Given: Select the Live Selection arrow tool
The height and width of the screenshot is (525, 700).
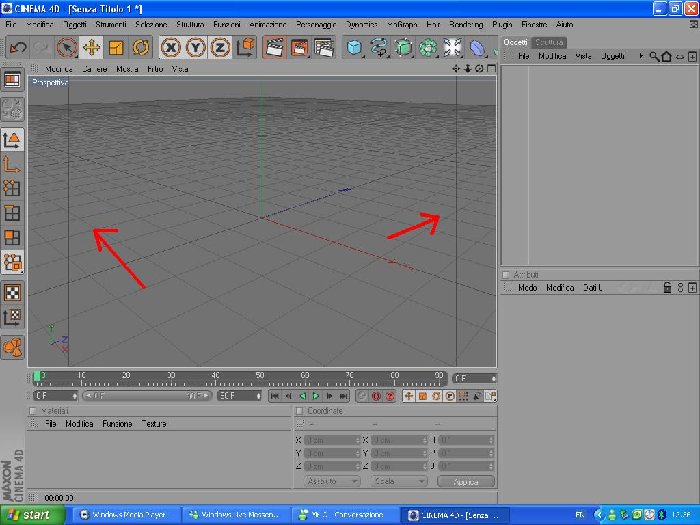Looking at the screenshot, I should pyautogui.click(x=67, y=47).
